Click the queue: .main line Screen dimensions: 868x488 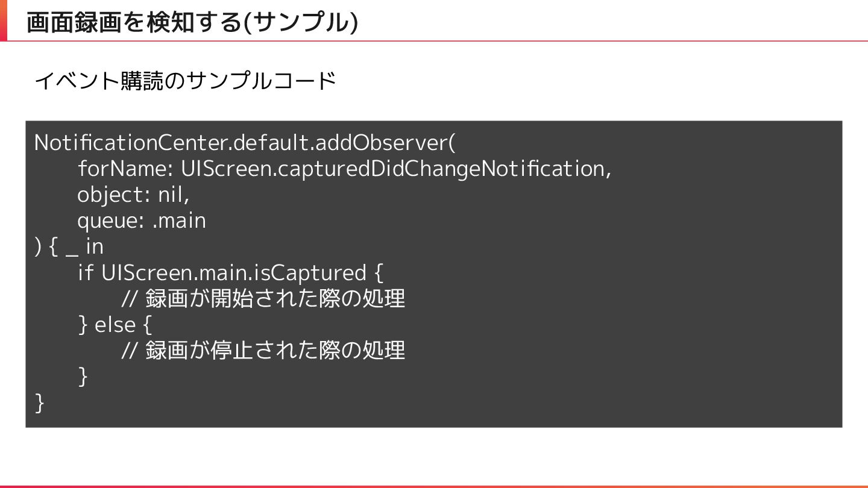142,221
